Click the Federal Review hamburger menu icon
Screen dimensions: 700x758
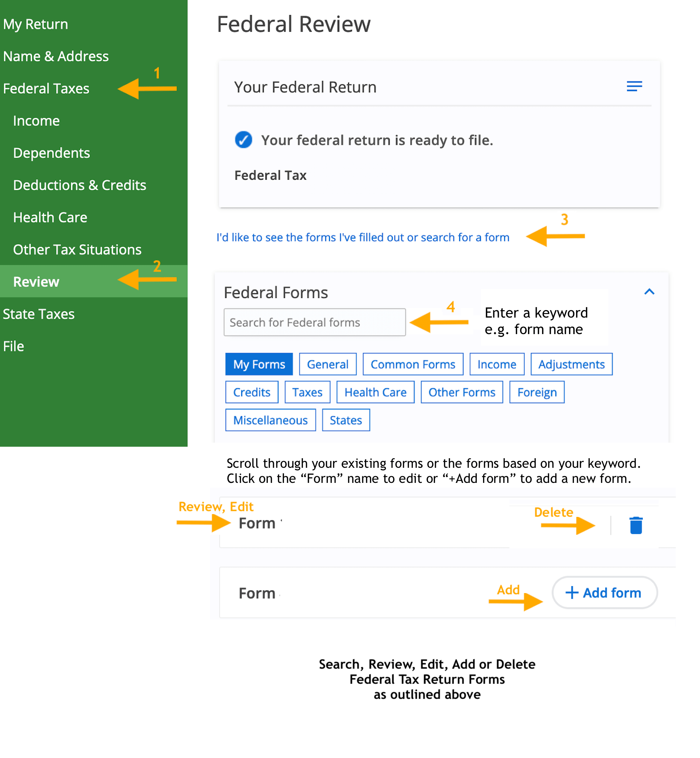(634, 86)
